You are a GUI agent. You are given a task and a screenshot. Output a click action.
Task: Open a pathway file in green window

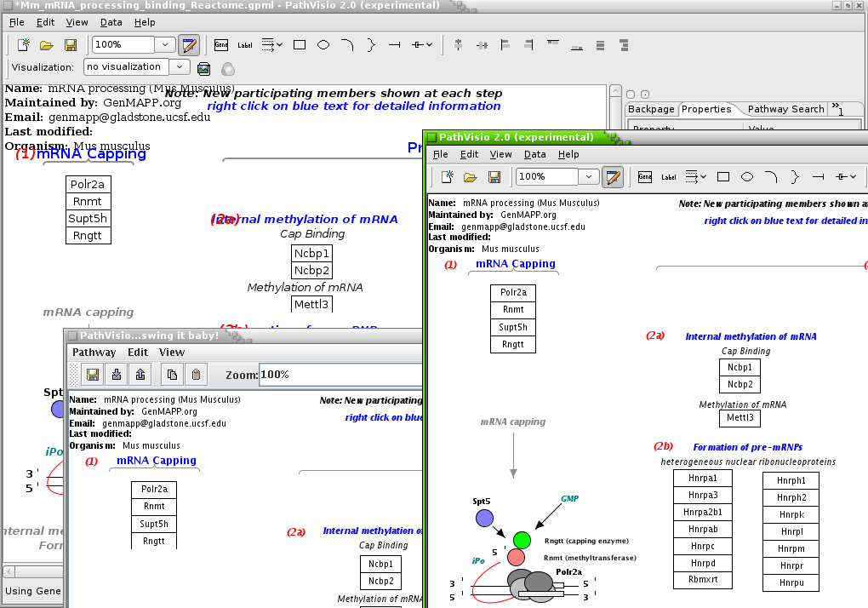coord(470,176)
